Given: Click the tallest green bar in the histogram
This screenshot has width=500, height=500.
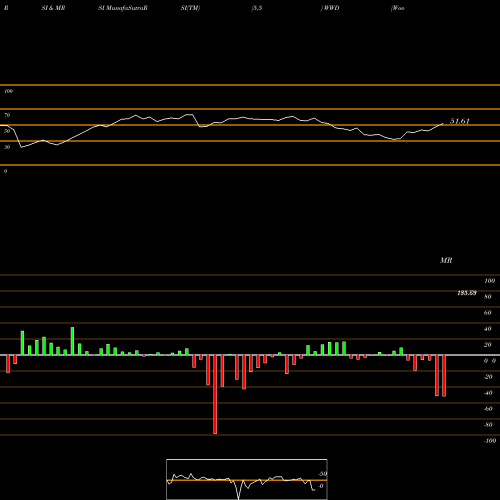Looking at the screenshot, I should coord(72,341).
